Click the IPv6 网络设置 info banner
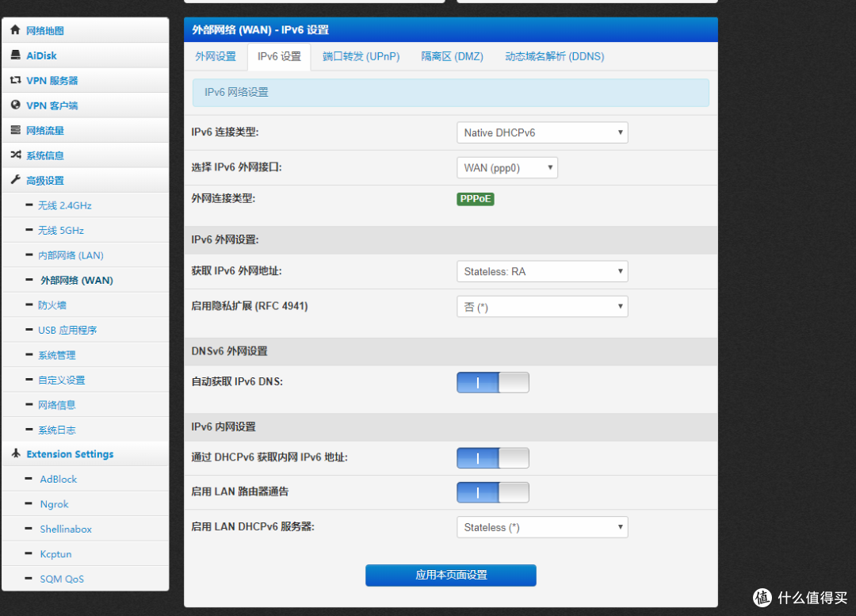The width and height of the screenshot is (856, 616). 451,92
